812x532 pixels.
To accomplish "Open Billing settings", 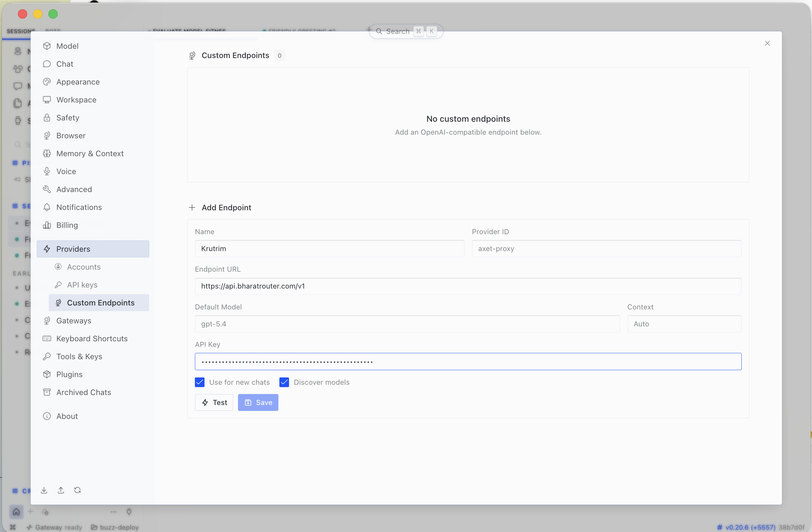I will click(93, 225).
